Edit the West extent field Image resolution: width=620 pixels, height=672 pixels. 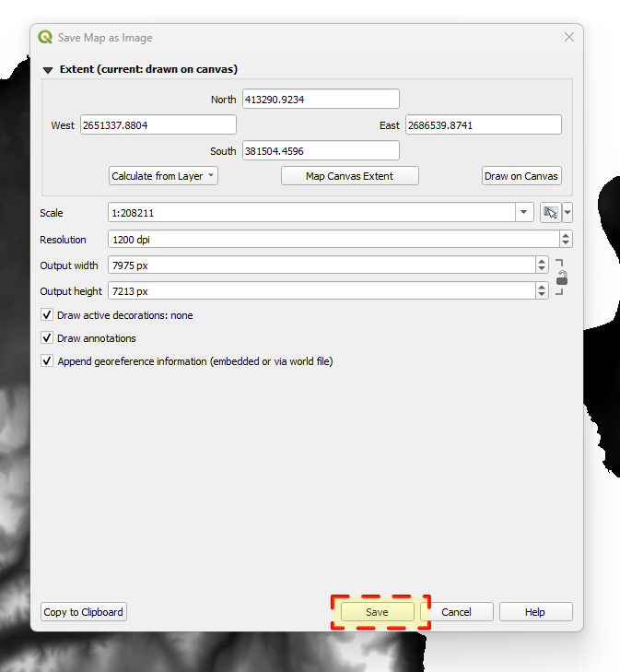tap(158, 124)
